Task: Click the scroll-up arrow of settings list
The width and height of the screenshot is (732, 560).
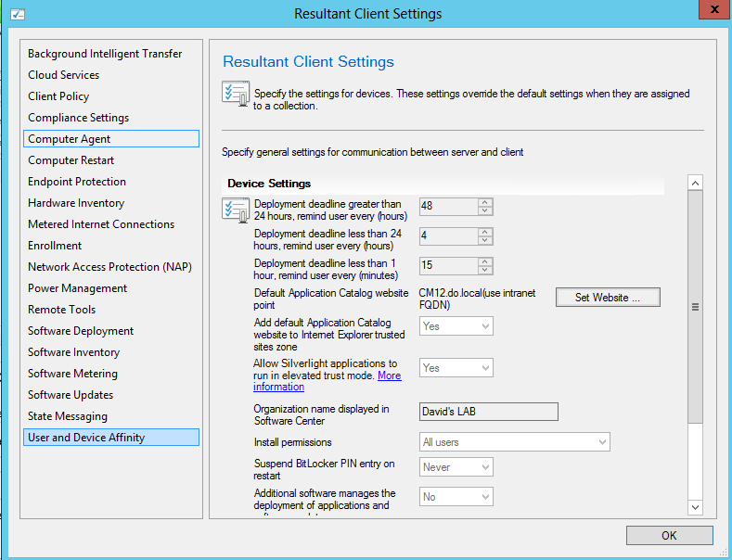Action: pyautogui.click(x=695, y=183)
